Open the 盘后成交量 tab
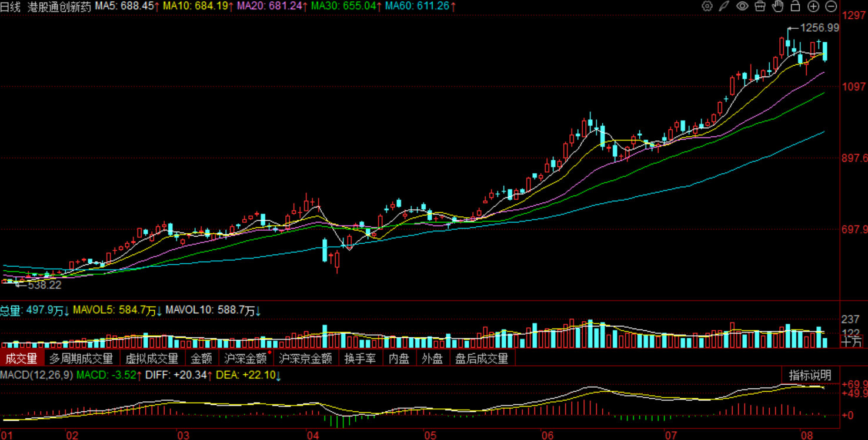 point(482,358)
